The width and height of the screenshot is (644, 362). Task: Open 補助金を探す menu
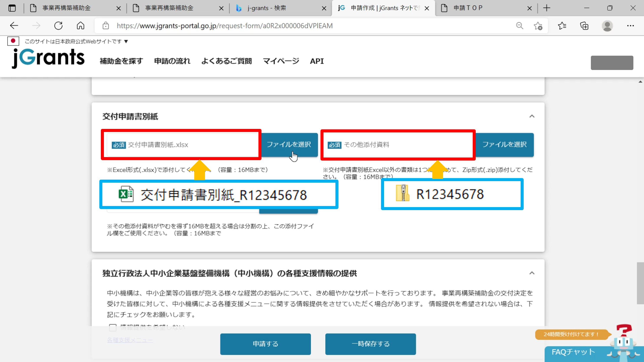click(x=121, y=61)
